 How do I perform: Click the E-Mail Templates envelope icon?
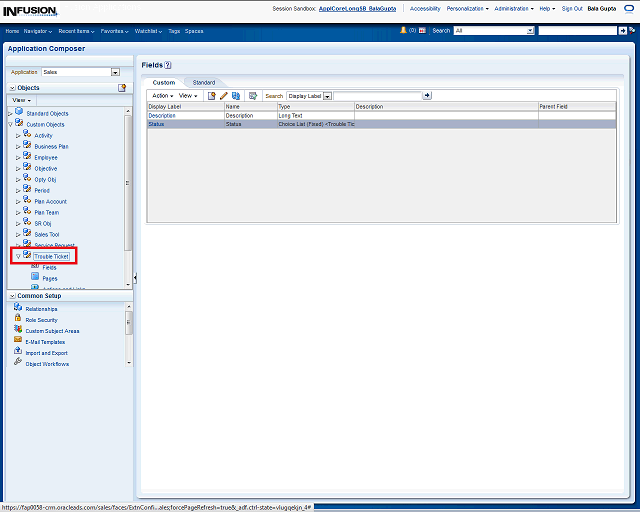click(18, 340)
